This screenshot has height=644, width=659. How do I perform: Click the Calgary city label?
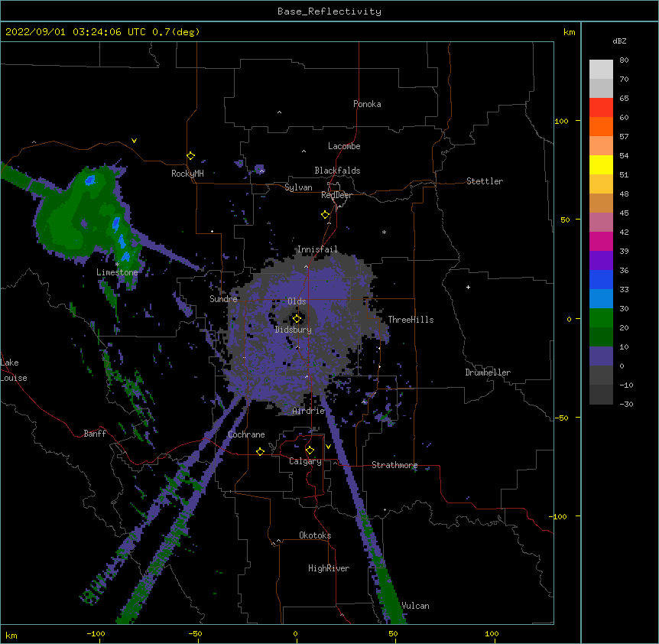[x=305, y=461]
